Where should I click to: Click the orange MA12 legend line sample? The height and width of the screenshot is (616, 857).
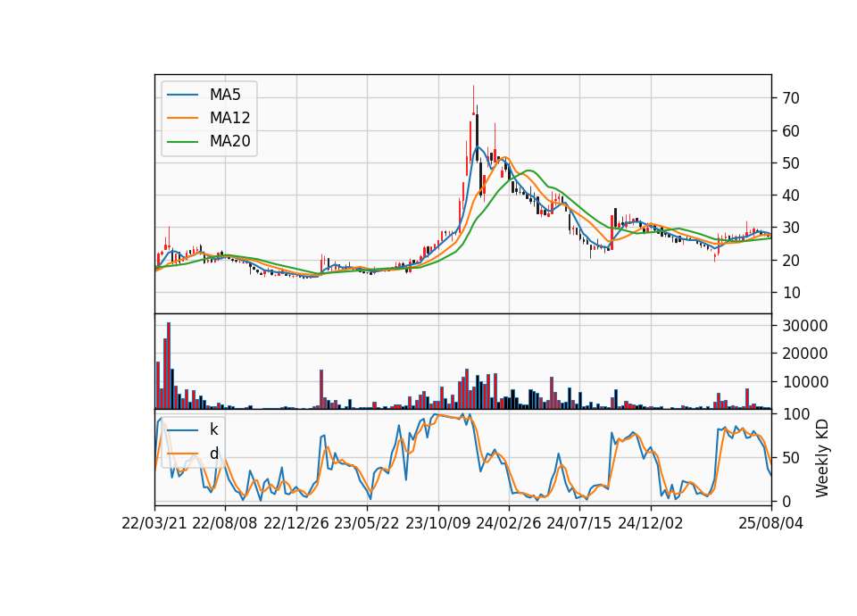point(182,118)
